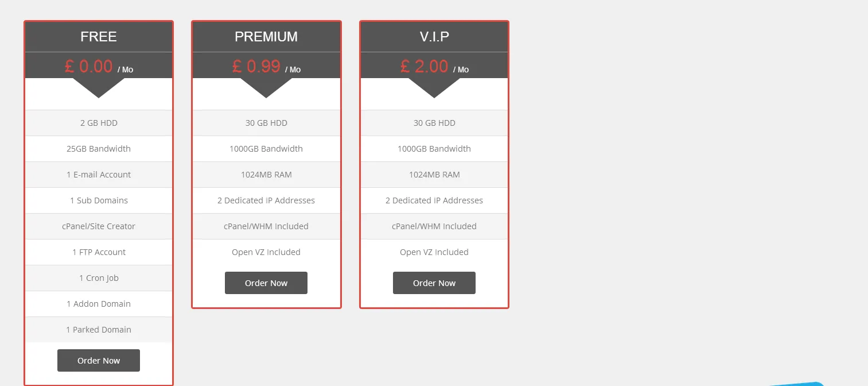Click cPanel/Site Creator feature row
Image resolution: width=868 pixels, height=386 pixels.
click(x=99, y=226)
